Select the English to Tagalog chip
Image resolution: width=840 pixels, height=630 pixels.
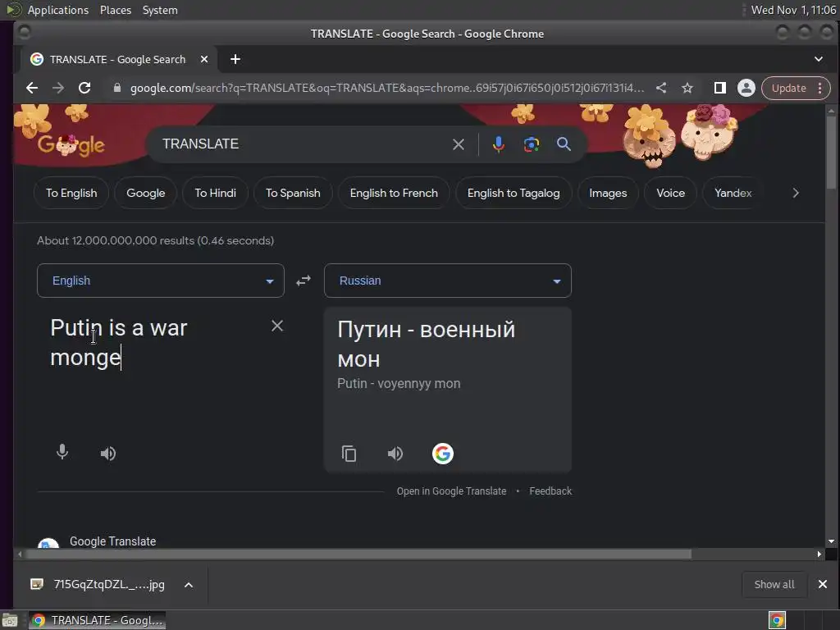coord(514,193)
